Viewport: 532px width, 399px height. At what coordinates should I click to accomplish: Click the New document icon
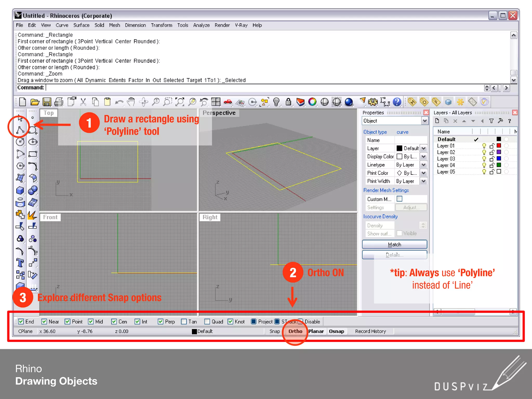pos(23,102)
